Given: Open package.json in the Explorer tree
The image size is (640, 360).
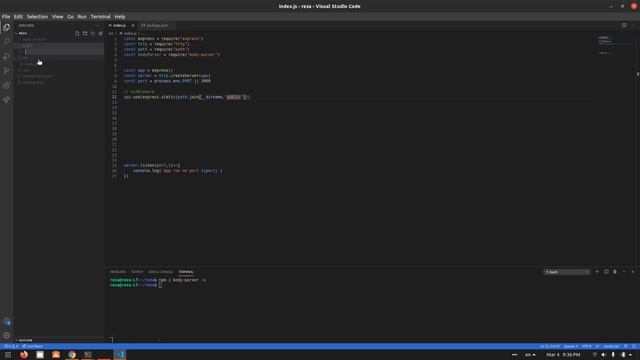Looking at the screenshot, I should point(33,82).
